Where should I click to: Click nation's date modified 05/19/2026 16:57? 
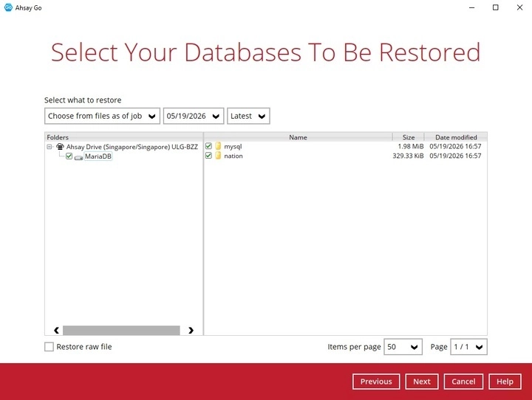click(x=455, y=156)
